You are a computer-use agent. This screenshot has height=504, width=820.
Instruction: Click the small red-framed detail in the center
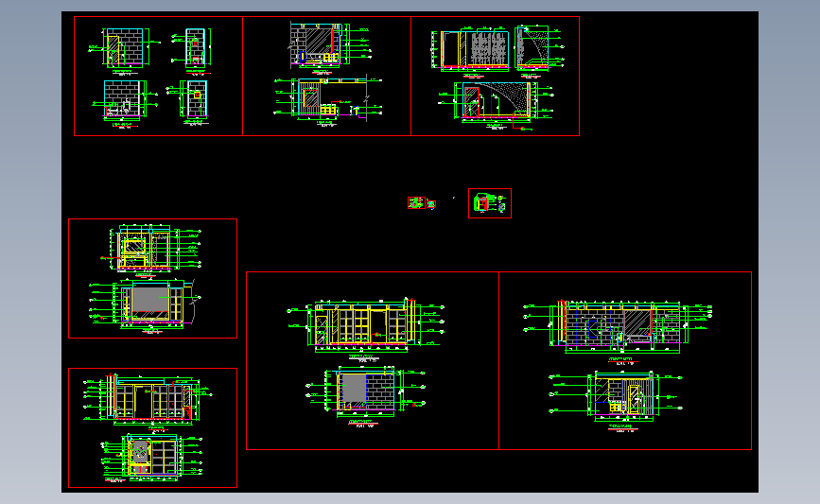[490, 203]
